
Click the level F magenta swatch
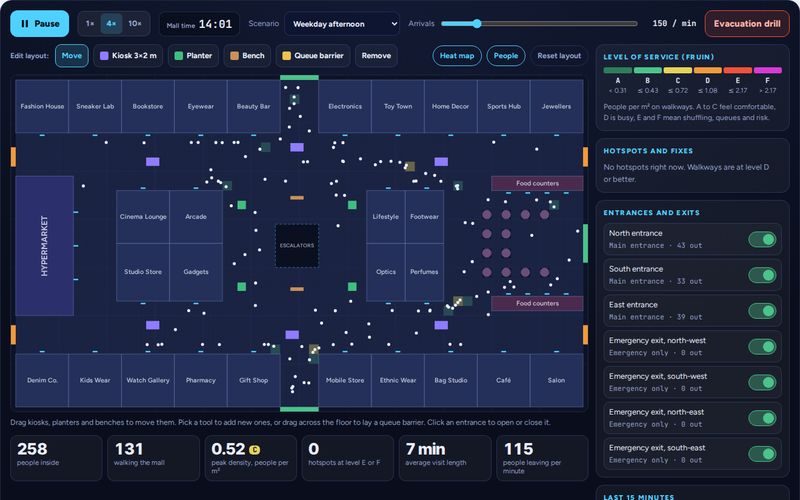(768, 70)
